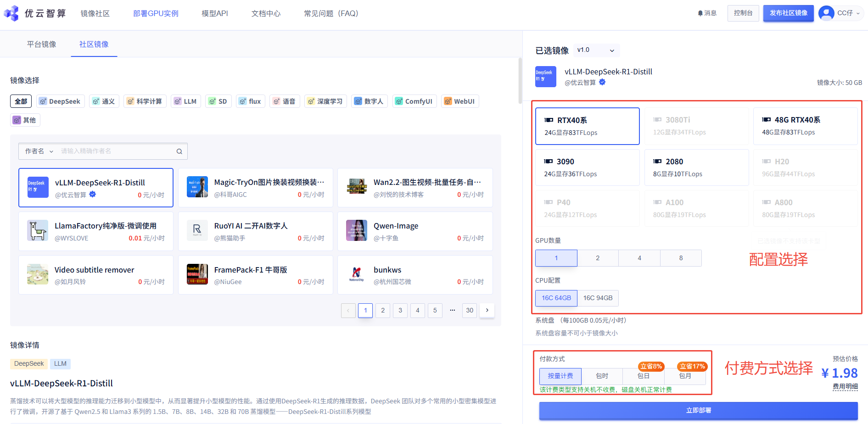Click verified badge beside @优云智算 in 已选镜像

click(602, 82)
